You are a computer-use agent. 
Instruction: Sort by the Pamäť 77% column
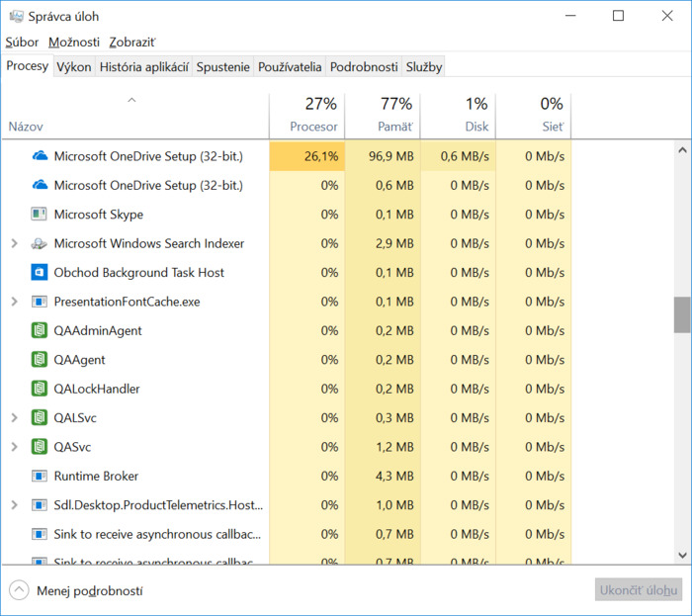click(x=383, y=116)
